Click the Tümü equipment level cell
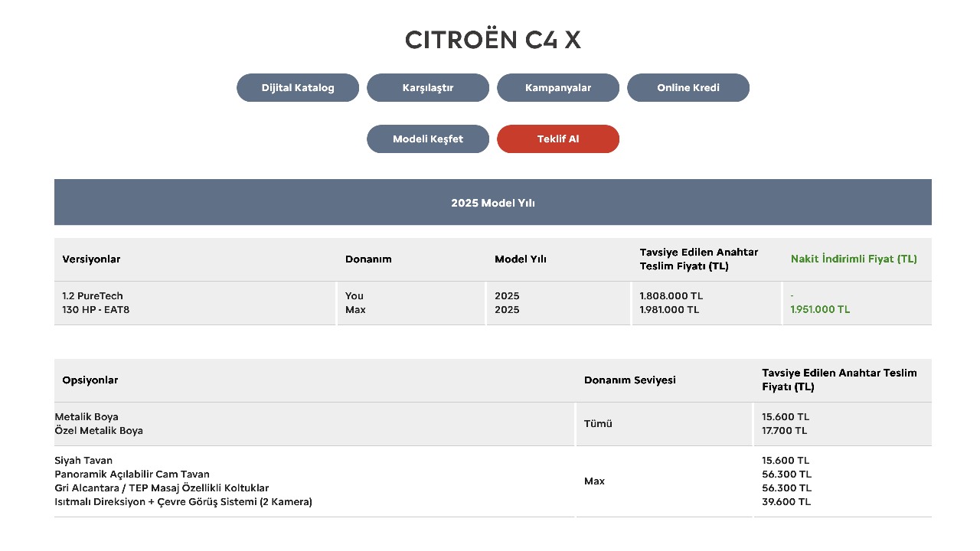Viewport: 980px width, 551px height. pos(598,424)
